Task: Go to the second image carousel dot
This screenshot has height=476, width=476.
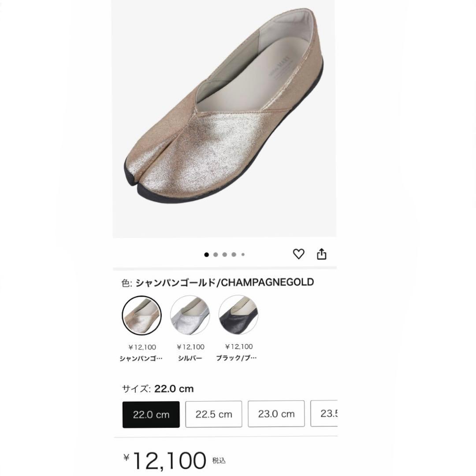Action: (216, 254)
